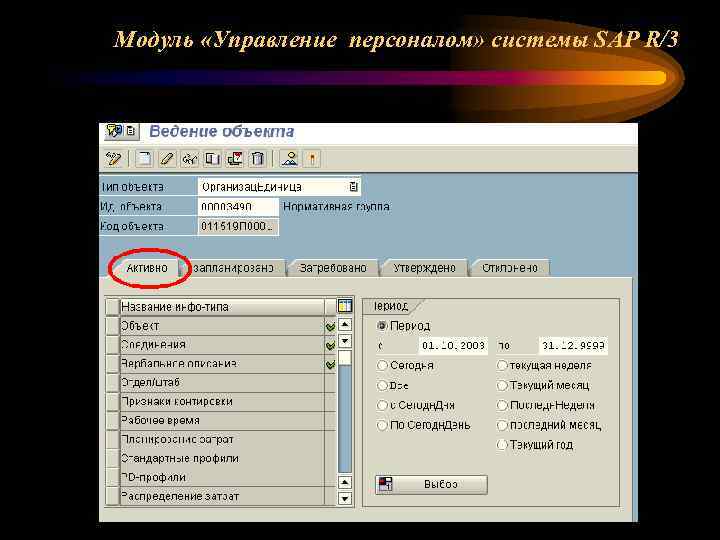The image size is (720, 540).
Task: Select the Распределение затрат infotype row
Action: click(x=222, y=496)
